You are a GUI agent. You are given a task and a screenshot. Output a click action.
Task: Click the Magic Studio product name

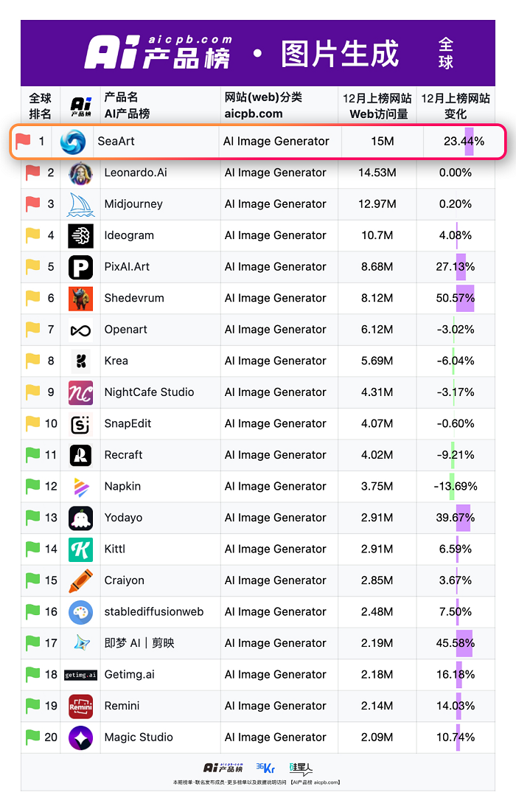point(139,738)
